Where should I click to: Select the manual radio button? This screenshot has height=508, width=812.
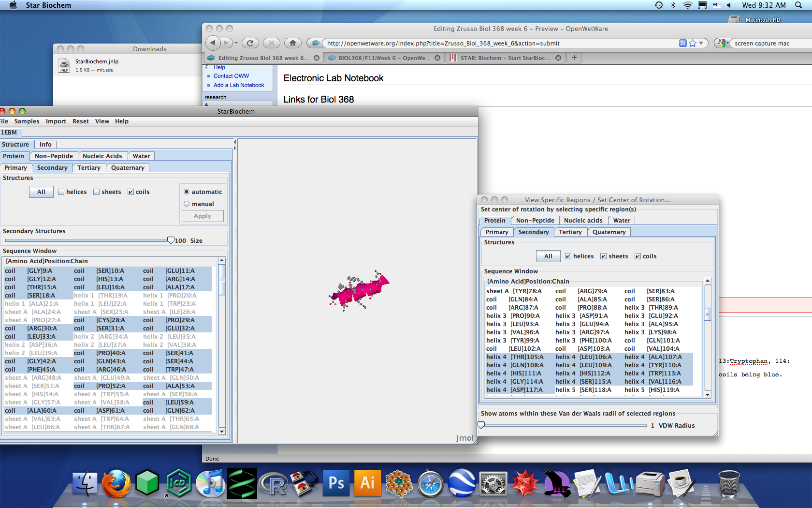187,204
